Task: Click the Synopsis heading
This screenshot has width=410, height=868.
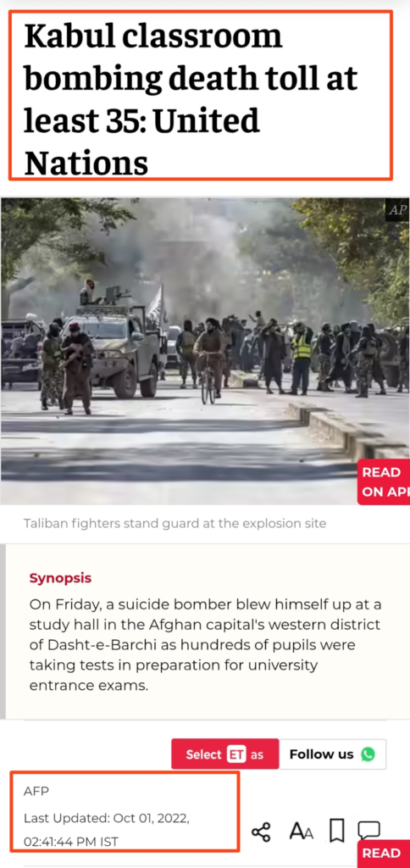Action: [60, 578]
